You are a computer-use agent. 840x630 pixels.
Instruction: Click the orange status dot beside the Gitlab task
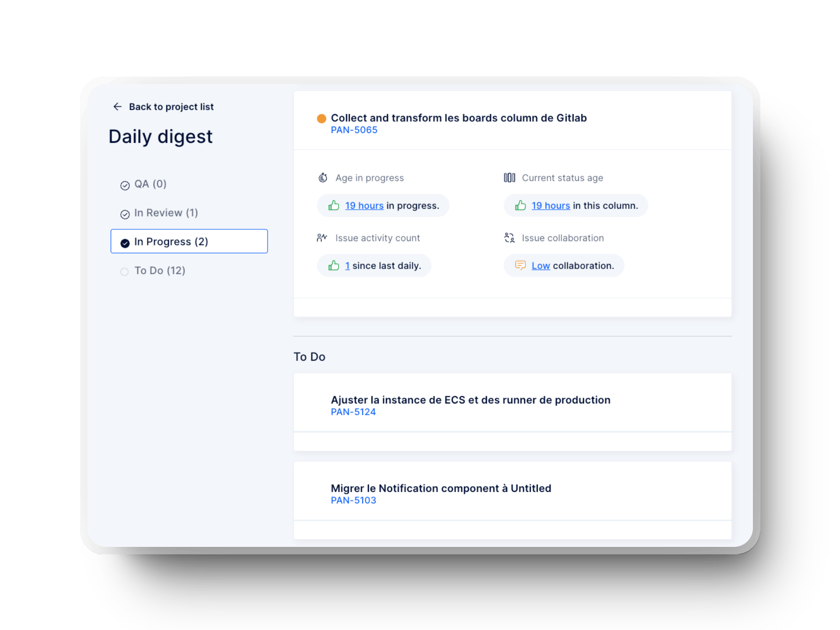click(322, 118)
